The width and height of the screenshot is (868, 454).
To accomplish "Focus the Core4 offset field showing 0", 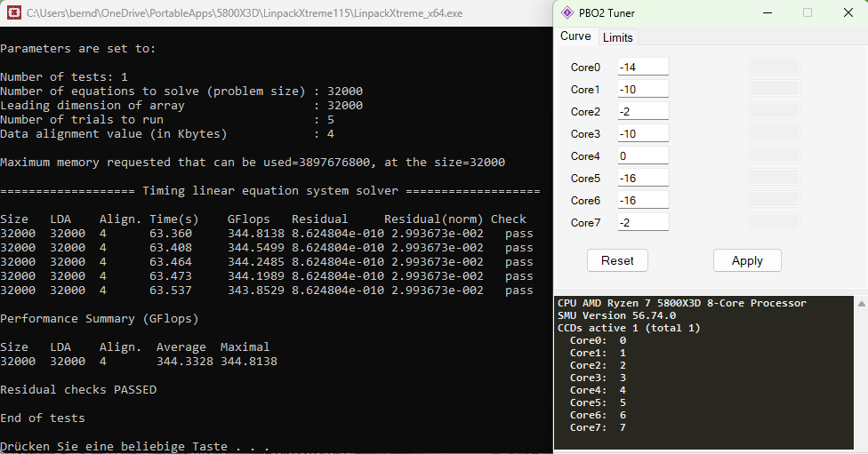I will click(643, 155).
